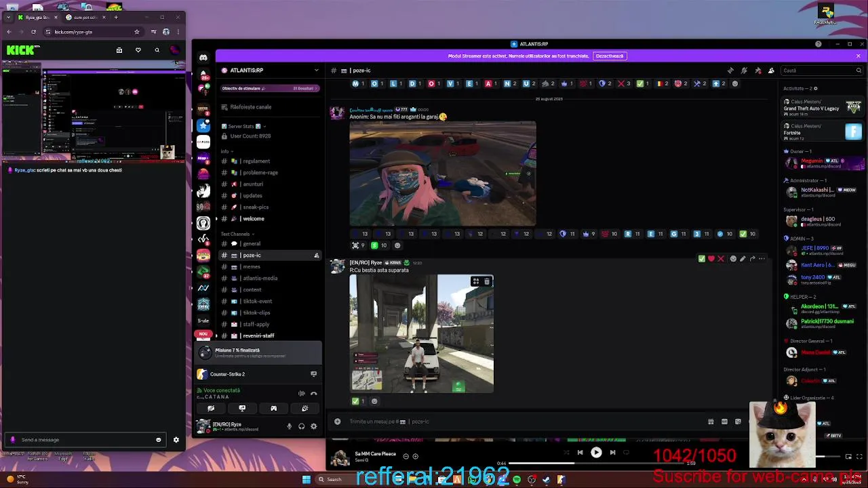Toggle green dollar reaction with count 10
The image size is (868, 488).
point(378,245)
